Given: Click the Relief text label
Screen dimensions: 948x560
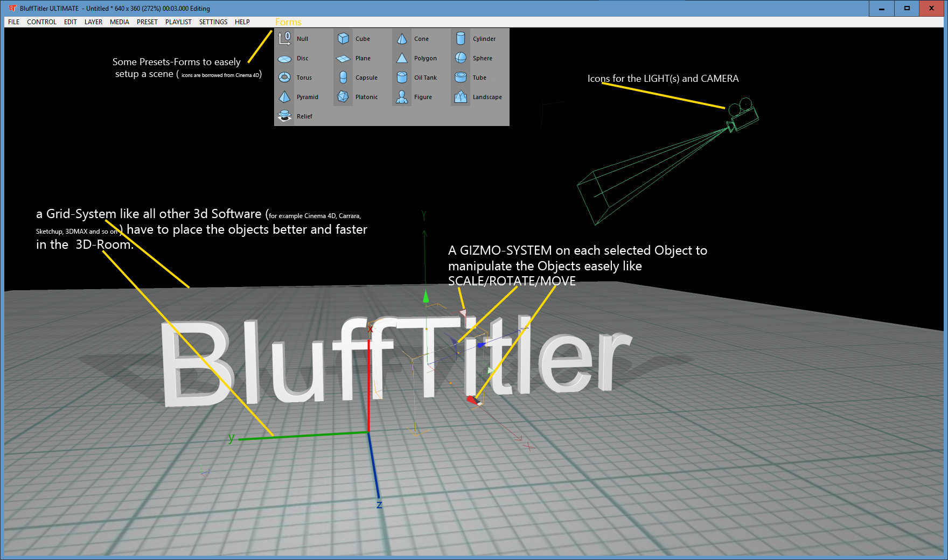Looking at the screenshot, I should [304, 116].
